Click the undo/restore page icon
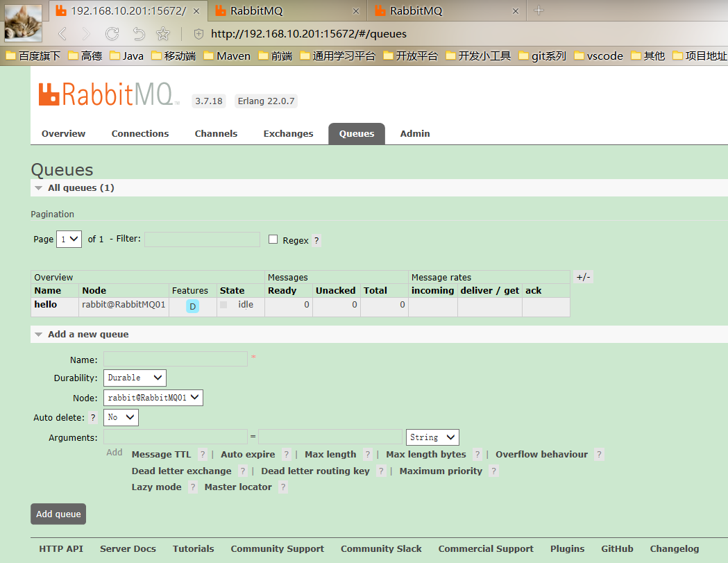The width and height of the screenshot is (728, 563). [x=138, y=33]
